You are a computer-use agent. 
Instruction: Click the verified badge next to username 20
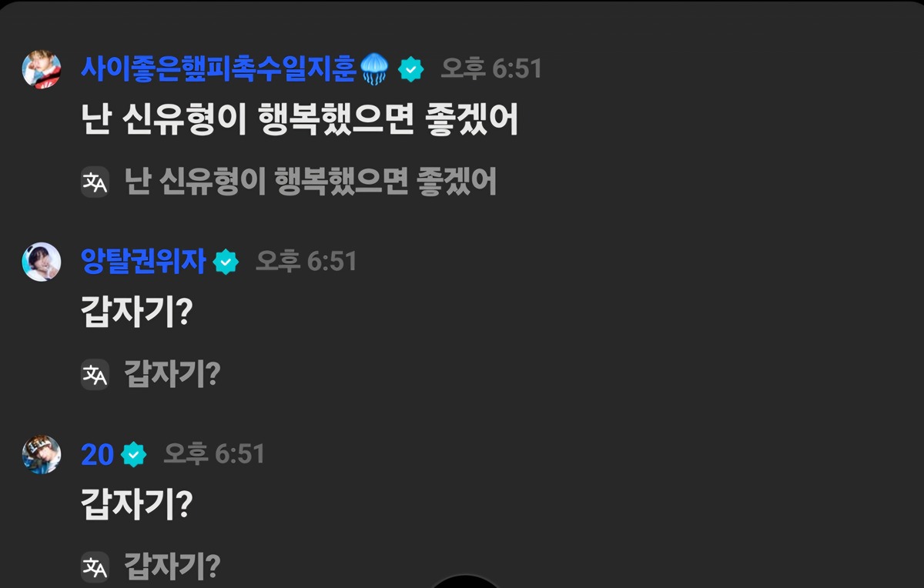134,455
